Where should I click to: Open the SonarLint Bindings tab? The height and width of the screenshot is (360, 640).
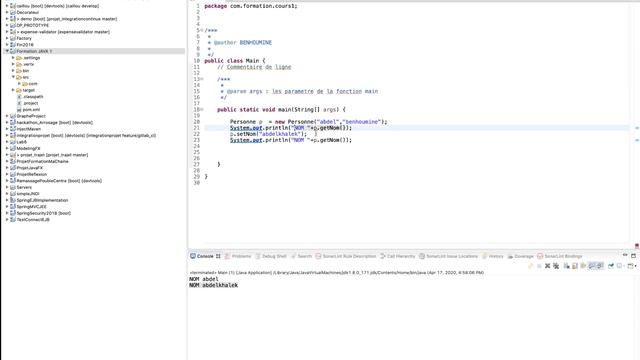pos(560,256)
